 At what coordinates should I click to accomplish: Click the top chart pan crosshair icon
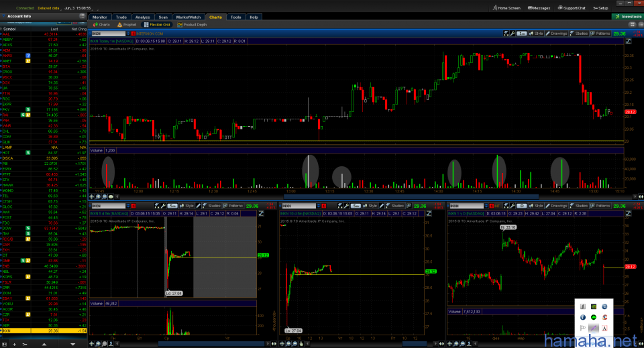pos(92,196)
